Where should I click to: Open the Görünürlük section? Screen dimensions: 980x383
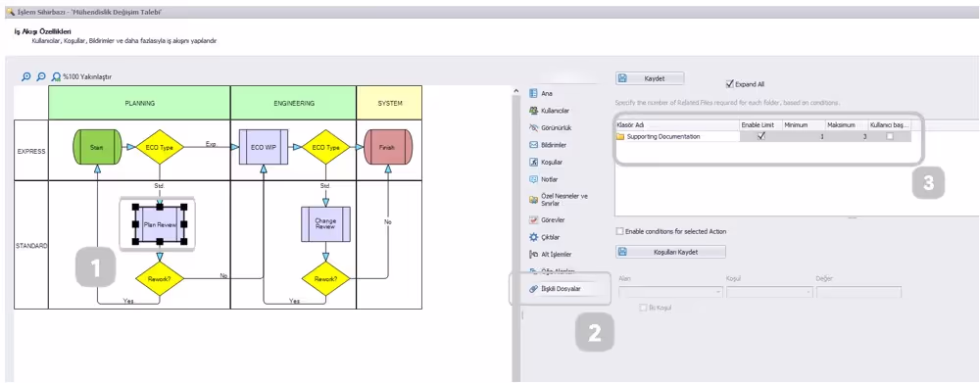pyautogui.click(x=551, y=127)
